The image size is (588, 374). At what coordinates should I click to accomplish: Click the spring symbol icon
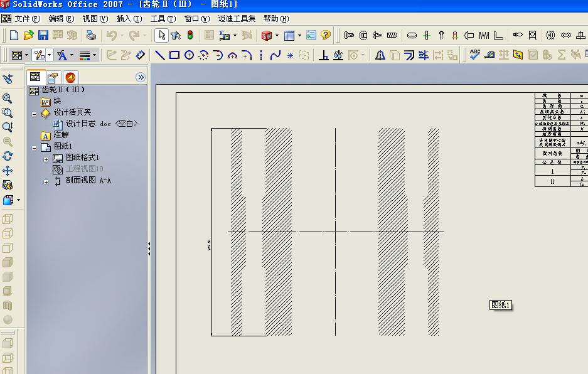point(484,35)
